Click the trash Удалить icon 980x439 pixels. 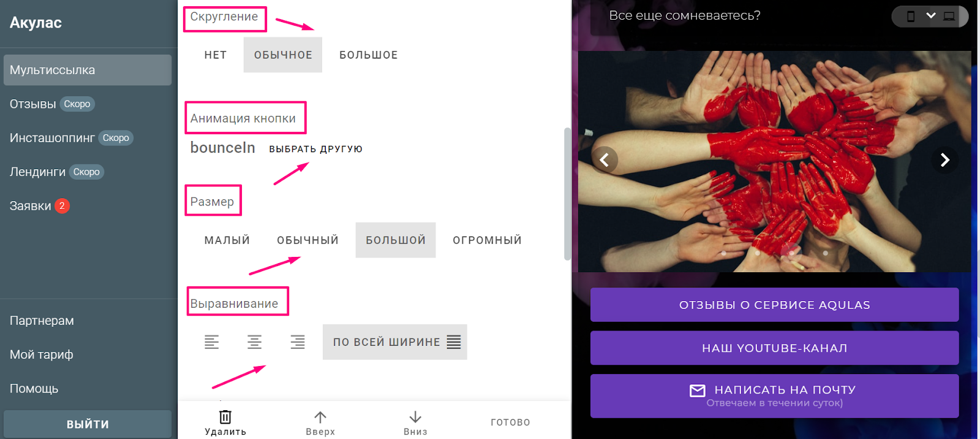tap(225, 417)
